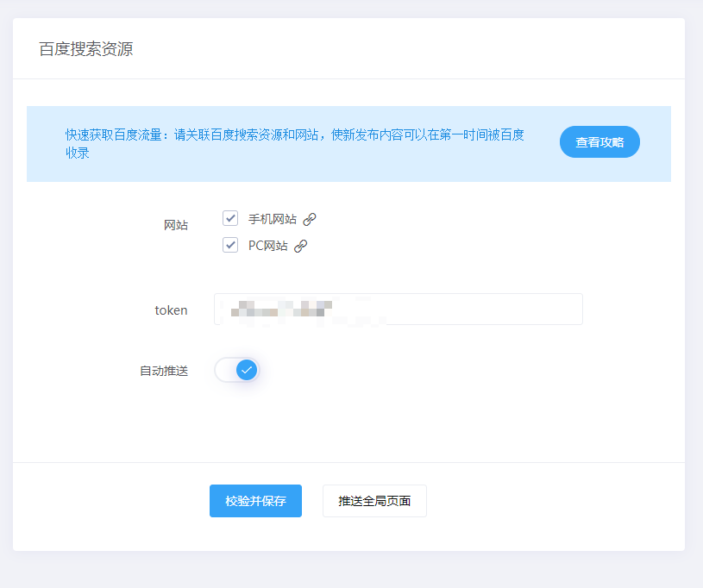Click the 快速获取百度流量 notice text
Image resolution: width=703 pixels, height=588 pixels.
pyautogui.click(x=294, y=143)
